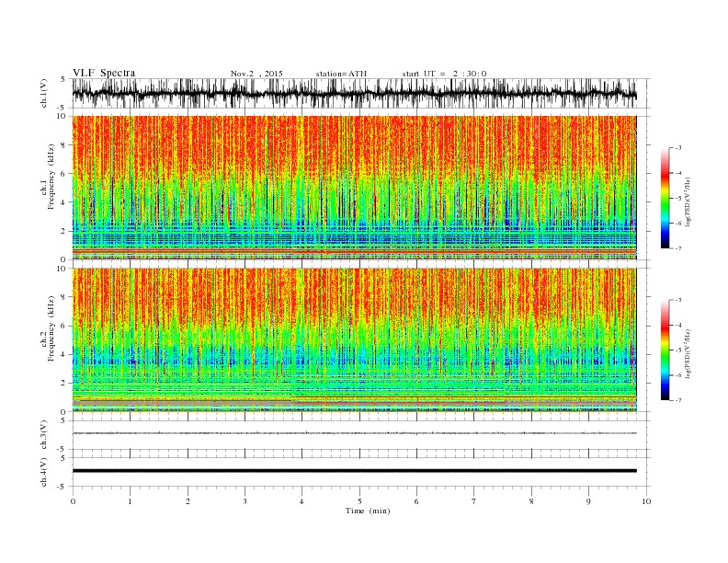Click the "5" tick on the time axis

tap(359, 501)
